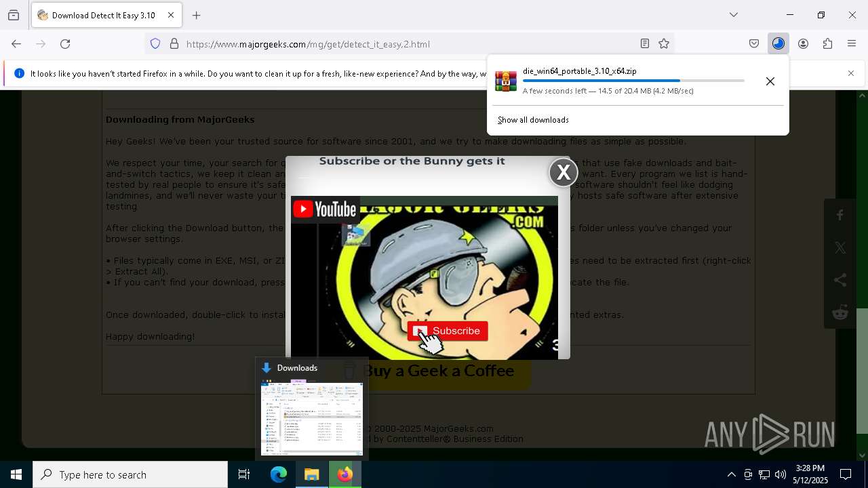This screenshot has height=488, width=868.
Task: Click the YouTube logo in popup
Action: point(324,209)
